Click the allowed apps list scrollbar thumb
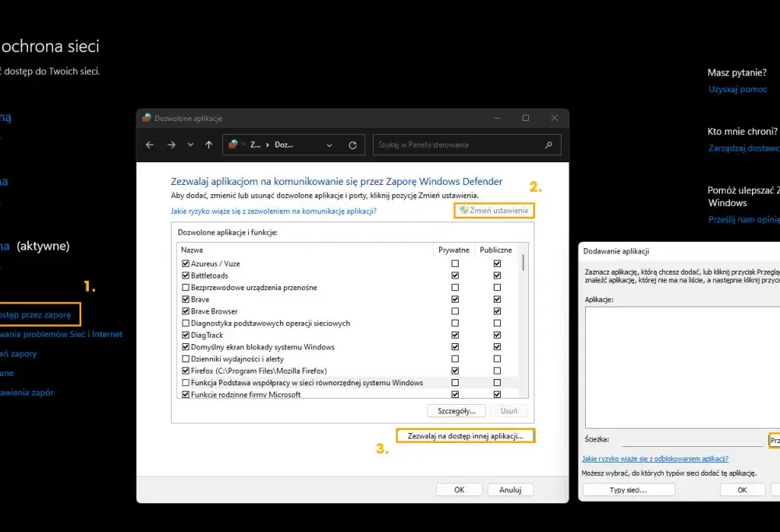The image size is (780, 532). [x=523, y=262]
